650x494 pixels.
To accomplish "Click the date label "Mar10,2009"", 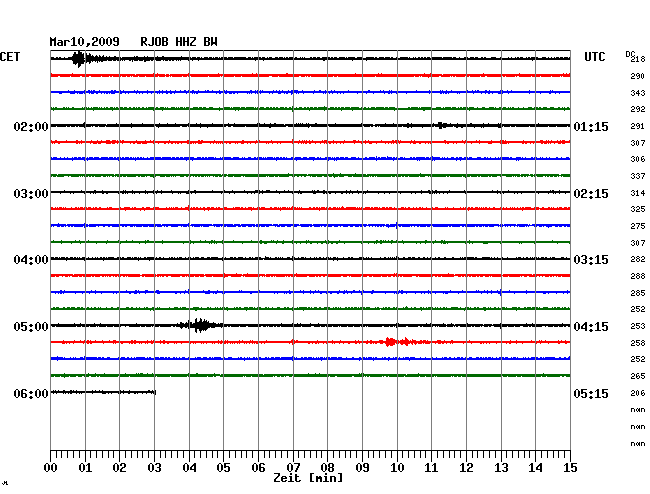I will 85,42.
